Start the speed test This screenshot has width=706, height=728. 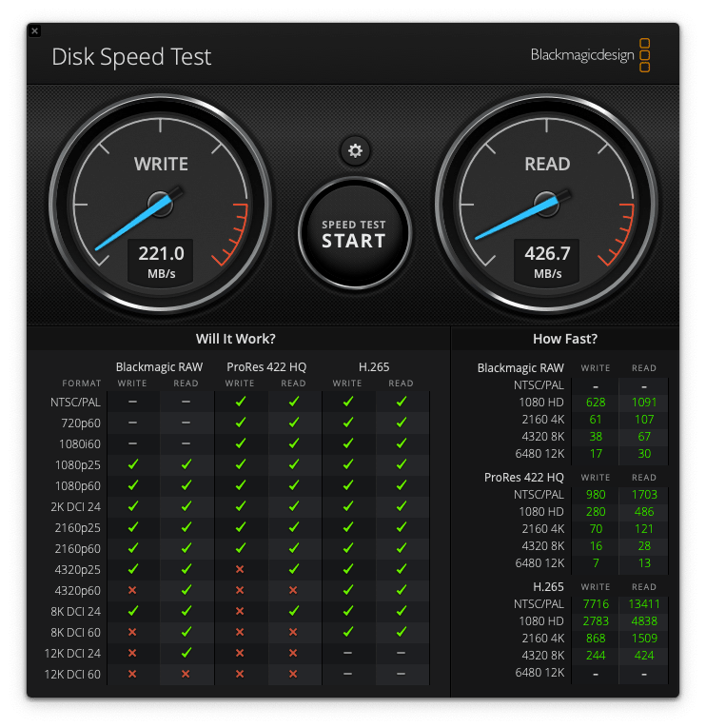pos(355,233)
